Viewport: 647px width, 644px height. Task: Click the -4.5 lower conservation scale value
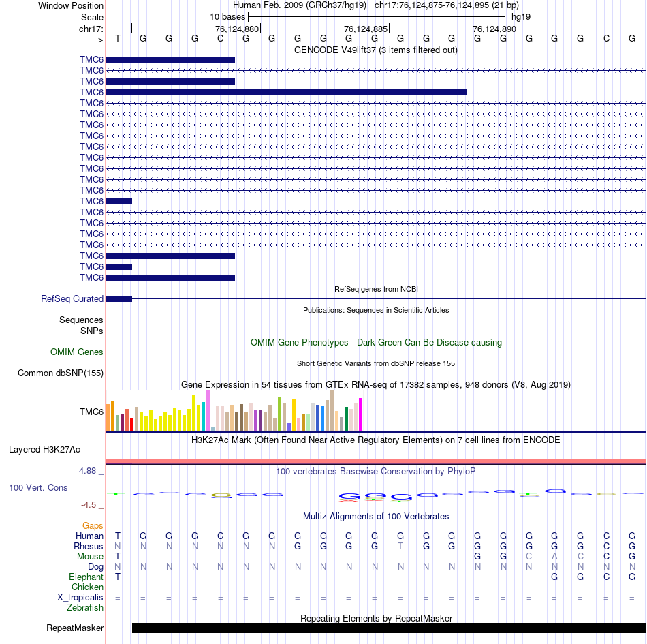coord(89,505)
